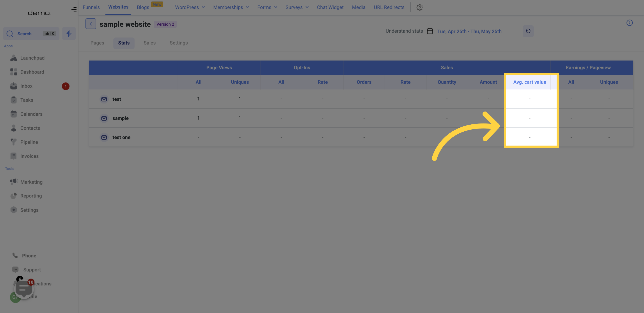Viewport: 644px width, 313px height.
Task: Open the WordPress dropdown menu
Action: (190, 7)
